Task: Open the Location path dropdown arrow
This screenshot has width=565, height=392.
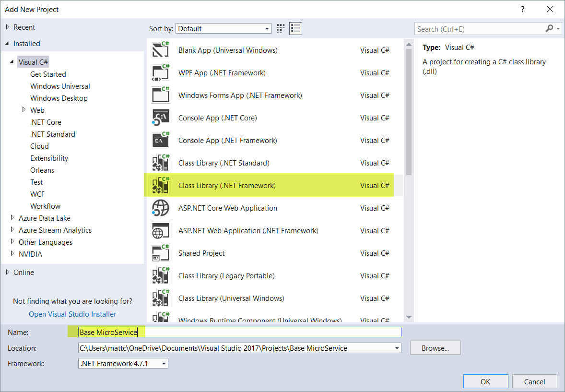Action: pos(397,348)
